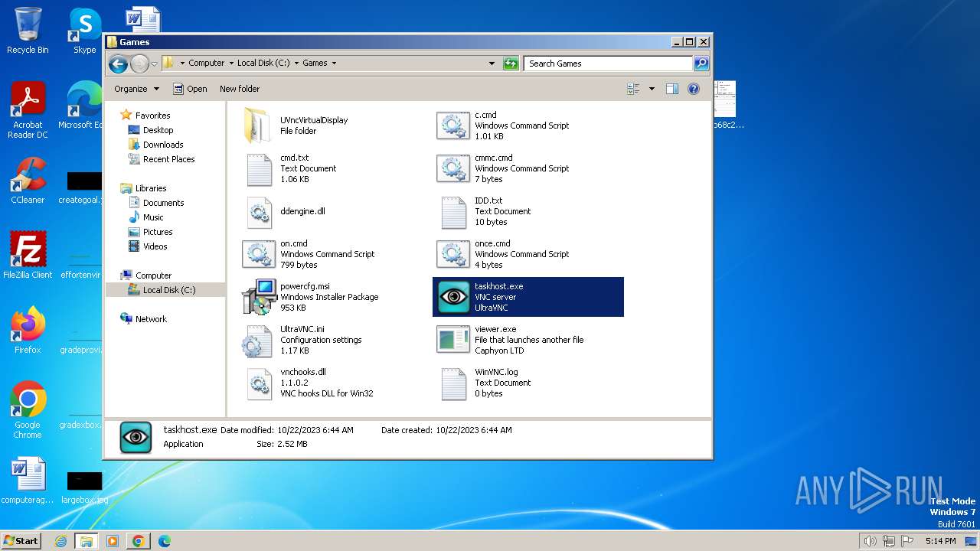
Task: Expand Computer breadcrumb arrow
Action: coord(231,64)
